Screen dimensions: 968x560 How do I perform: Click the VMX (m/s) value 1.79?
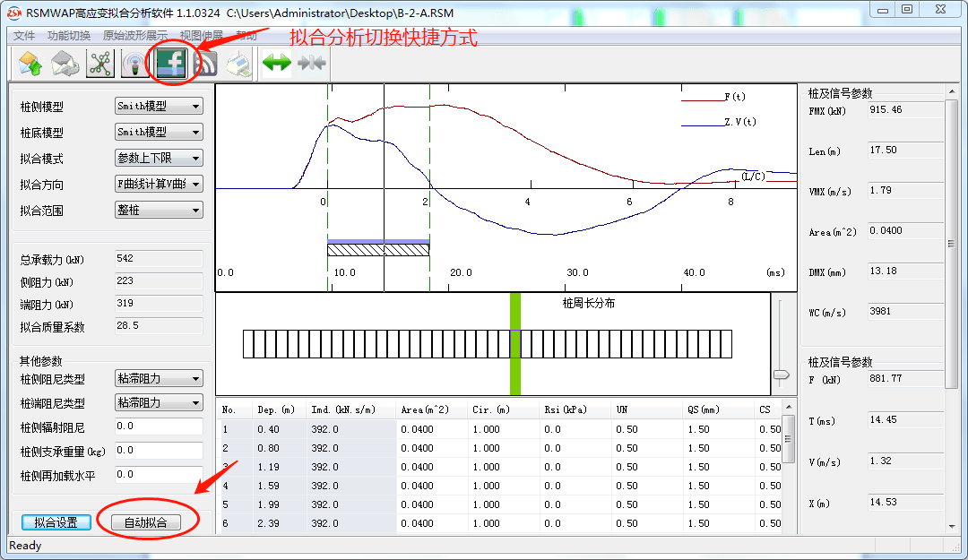point(905,190)
